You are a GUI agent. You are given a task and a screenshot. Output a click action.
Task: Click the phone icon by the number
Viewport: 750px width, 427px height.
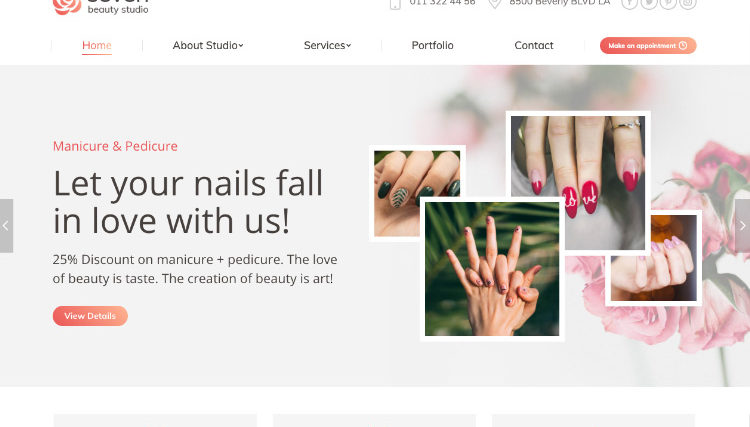pyautogui.click(x=395, y=4)
